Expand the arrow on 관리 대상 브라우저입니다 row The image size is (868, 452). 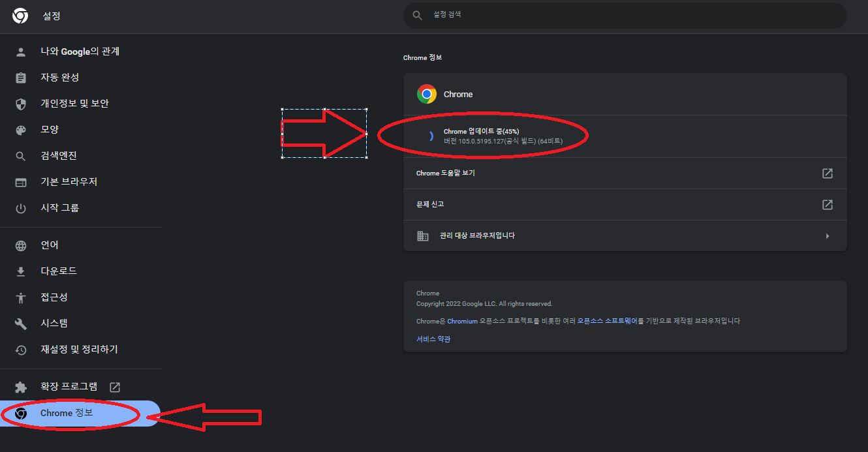[828, 236]
